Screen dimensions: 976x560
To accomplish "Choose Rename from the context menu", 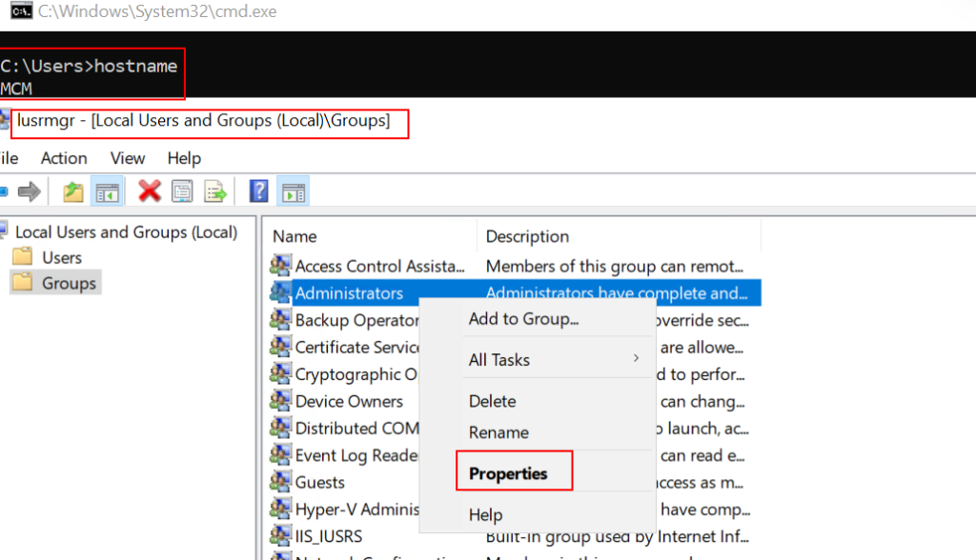I will tap(498, 432).
